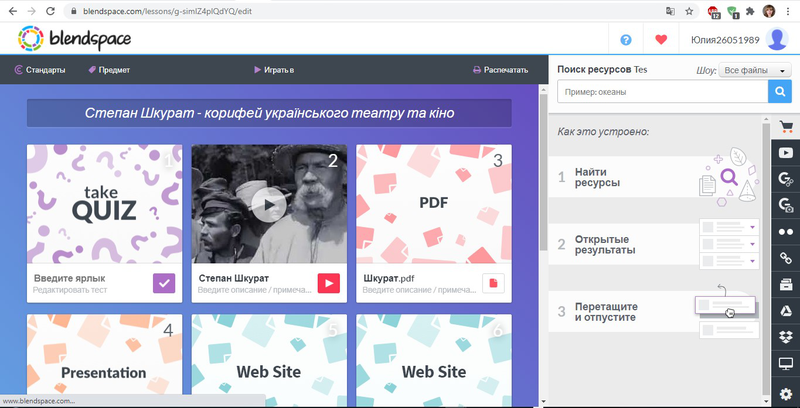The image size is (800, 408).
Task: Open Dropbox source in sidebar
Action: [786, 336]
